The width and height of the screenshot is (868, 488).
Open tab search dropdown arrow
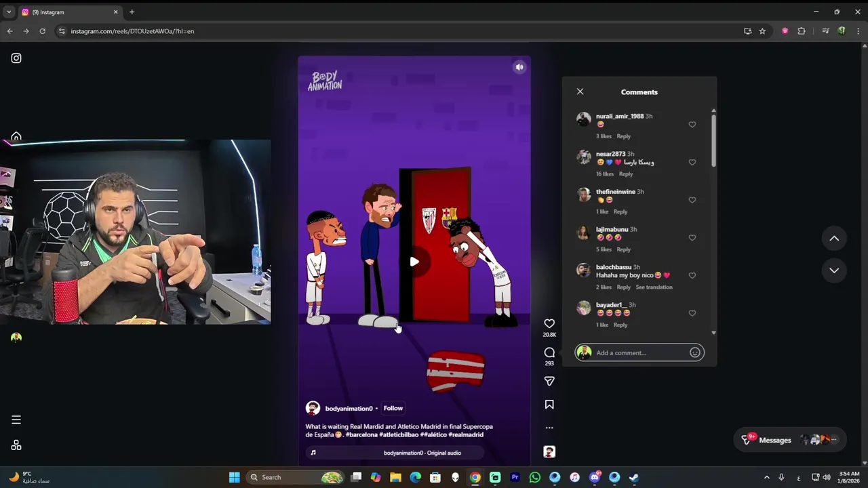(x=9, y=12)
